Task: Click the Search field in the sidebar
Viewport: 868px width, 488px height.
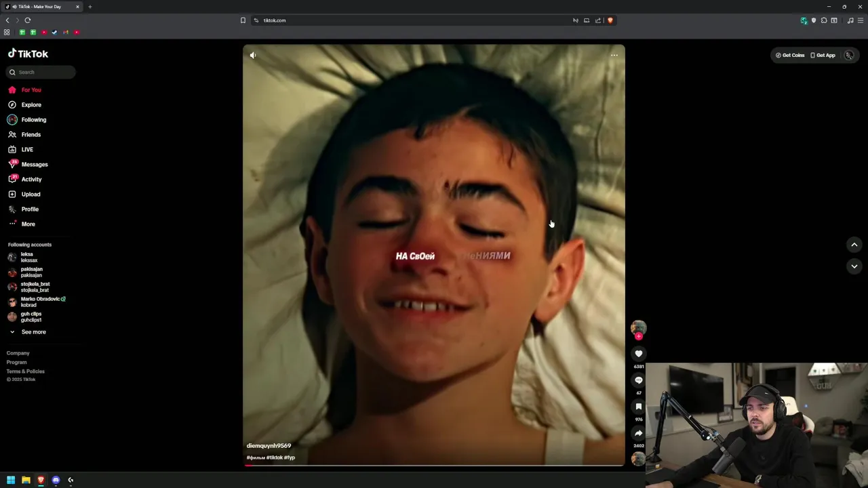Action: (41, 72)
